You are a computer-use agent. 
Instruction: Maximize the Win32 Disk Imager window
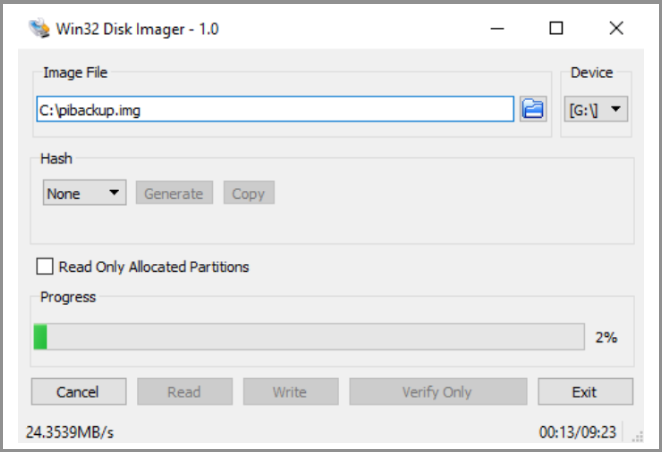[x=556, y=29]
